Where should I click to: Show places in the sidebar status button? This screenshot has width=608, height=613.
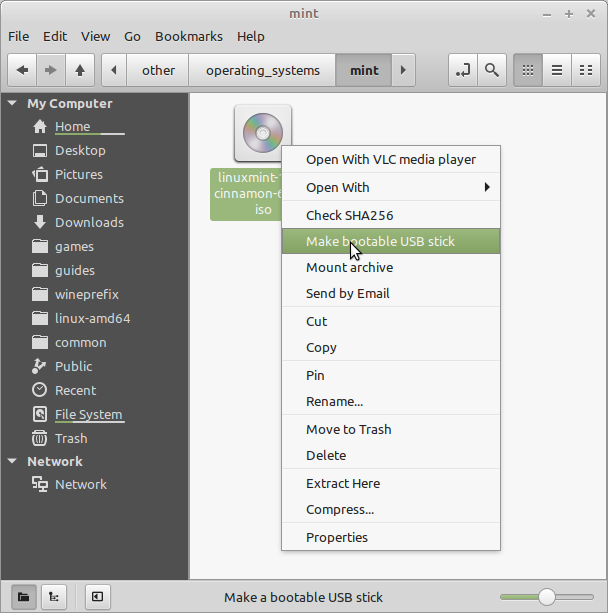[x=23, y=597]
